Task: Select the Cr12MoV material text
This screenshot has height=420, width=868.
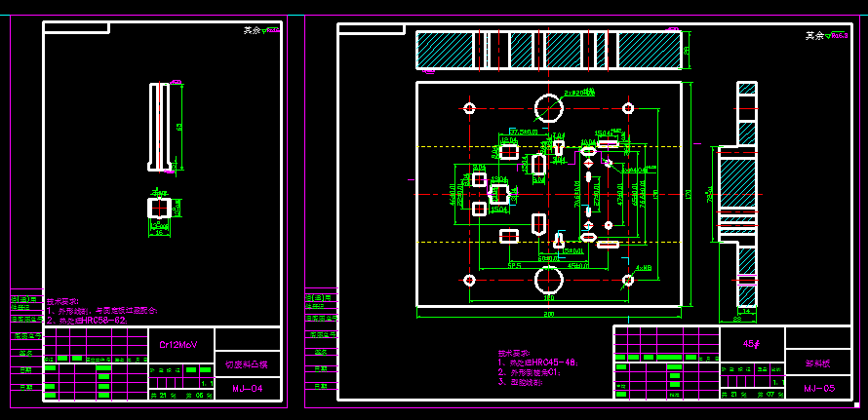Action: pyautogui.click(x=178, y=344)
